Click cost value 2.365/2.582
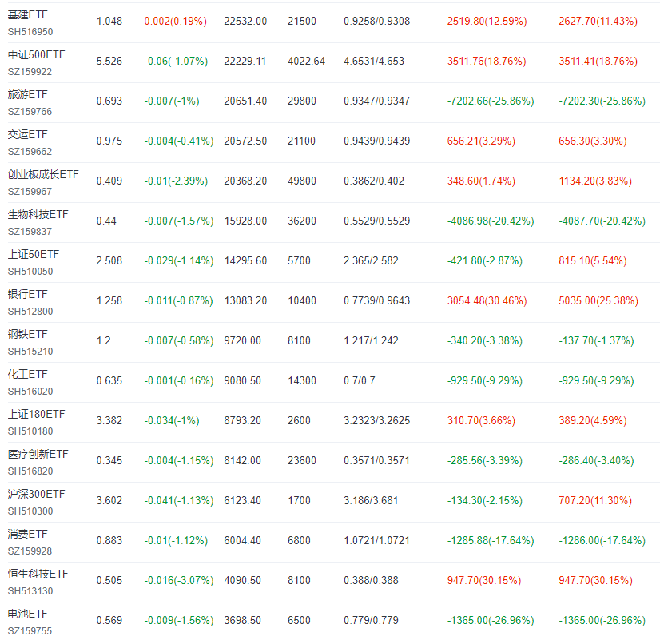660x644 pixels. (x=371, y=261)
